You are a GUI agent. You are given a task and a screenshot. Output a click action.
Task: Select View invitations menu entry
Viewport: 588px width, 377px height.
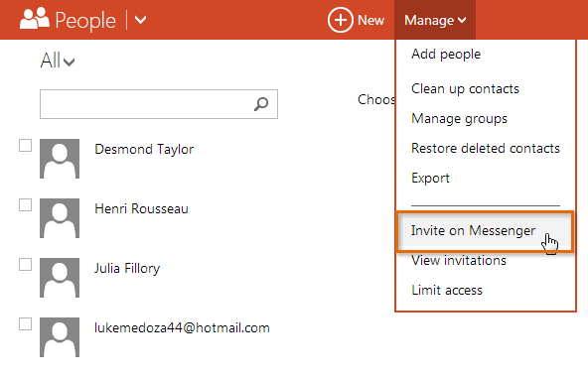459,260
